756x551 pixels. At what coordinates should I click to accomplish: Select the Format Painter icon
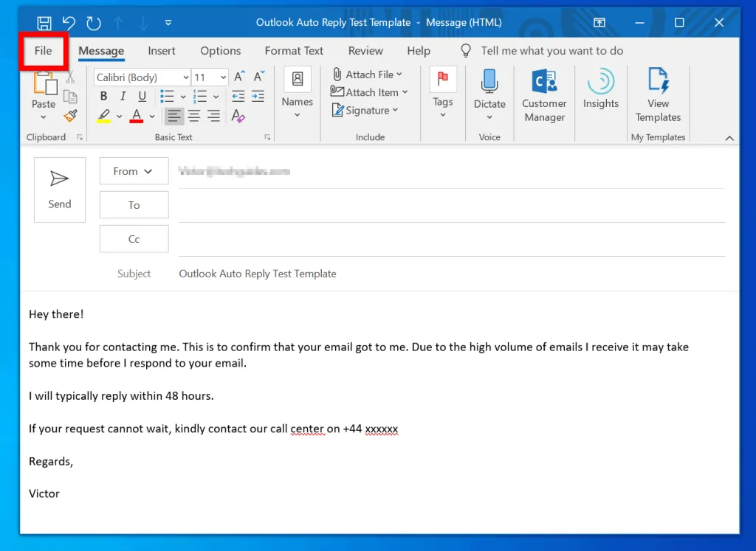tap(70, 116)
